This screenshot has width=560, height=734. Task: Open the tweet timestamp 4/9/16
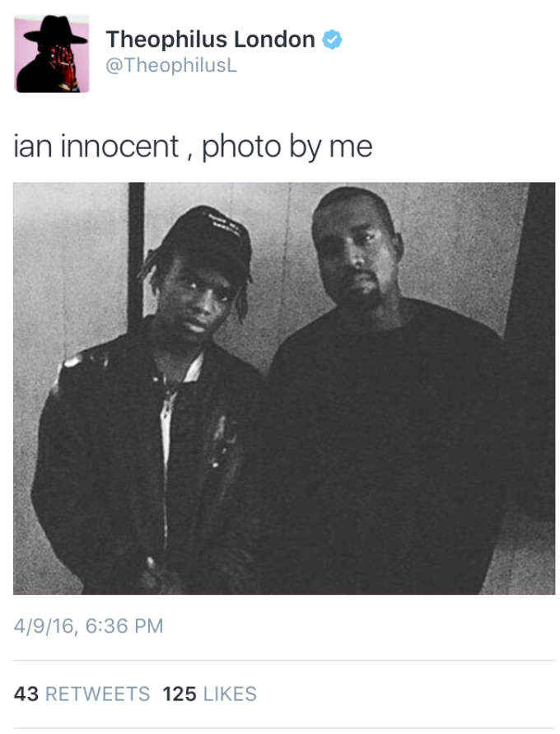point(44,626)
